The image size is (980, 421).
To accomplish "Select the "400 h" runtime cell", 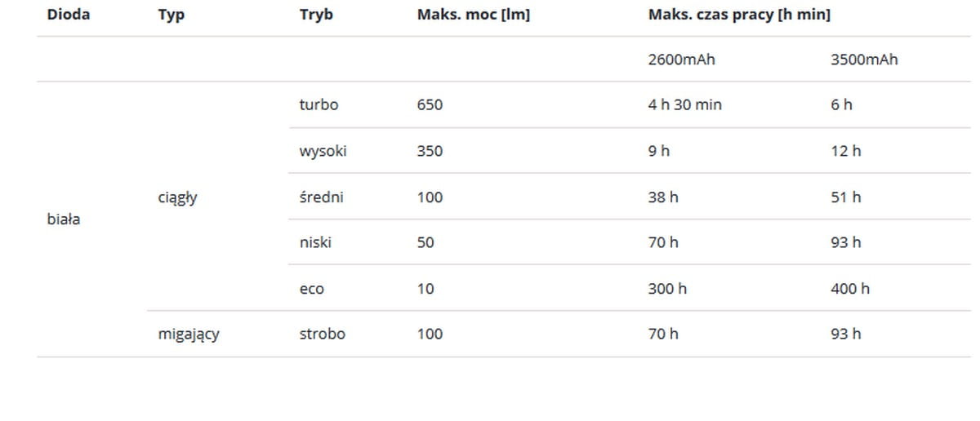I will tap(849, 288).
